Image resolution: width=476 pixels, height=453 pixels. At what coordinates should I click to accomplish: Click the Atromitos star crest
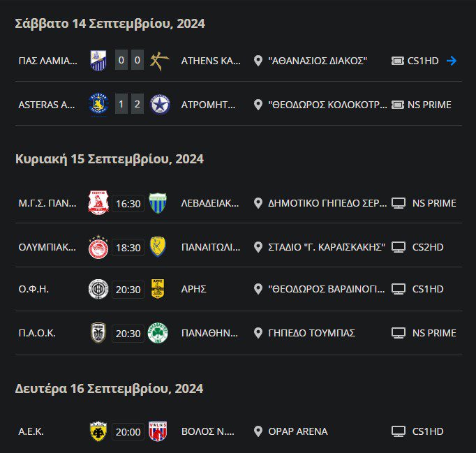[x=160, y=105]
